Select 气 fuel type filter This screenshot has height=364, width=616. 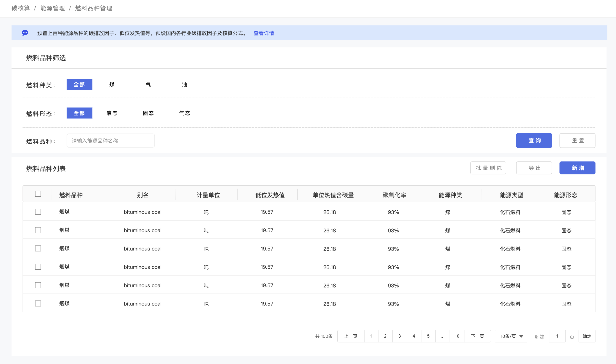point(148,85)
